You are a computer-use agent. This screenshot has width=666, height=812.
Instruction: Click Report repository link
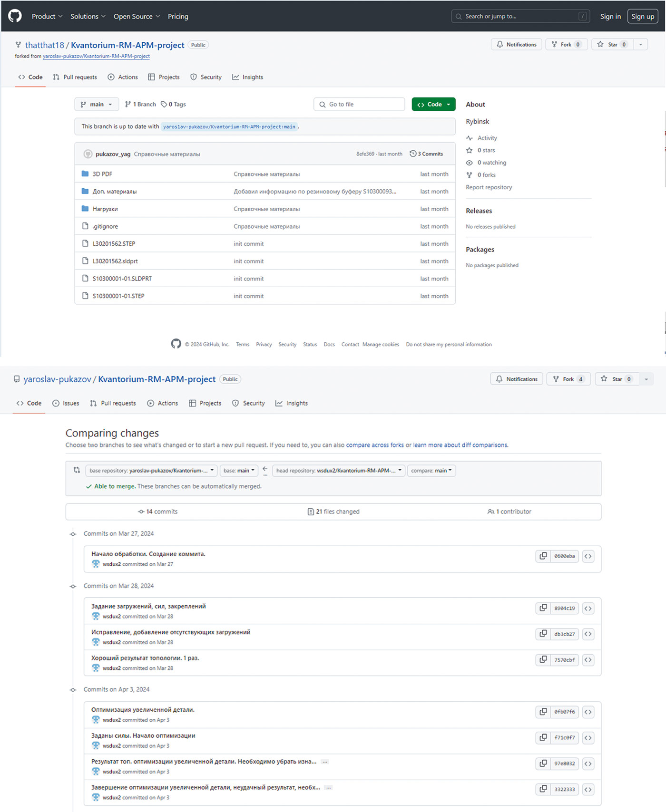tap(489, 187)
